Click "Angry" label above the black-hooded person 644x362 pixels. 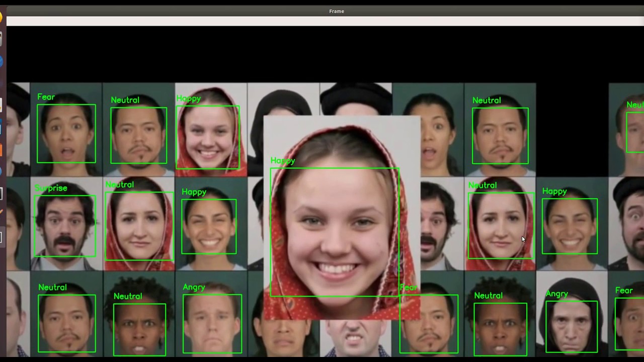pos(557,294)
